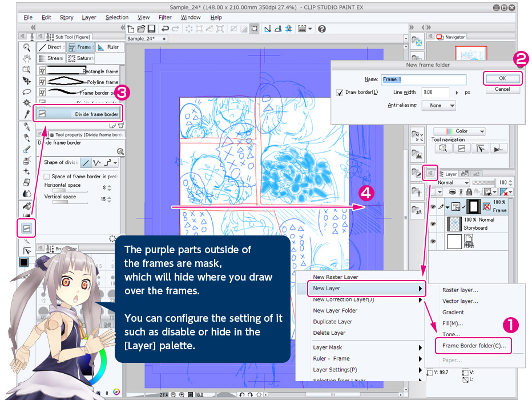Select the Frame Border tool in toolbox

point(26,229)
